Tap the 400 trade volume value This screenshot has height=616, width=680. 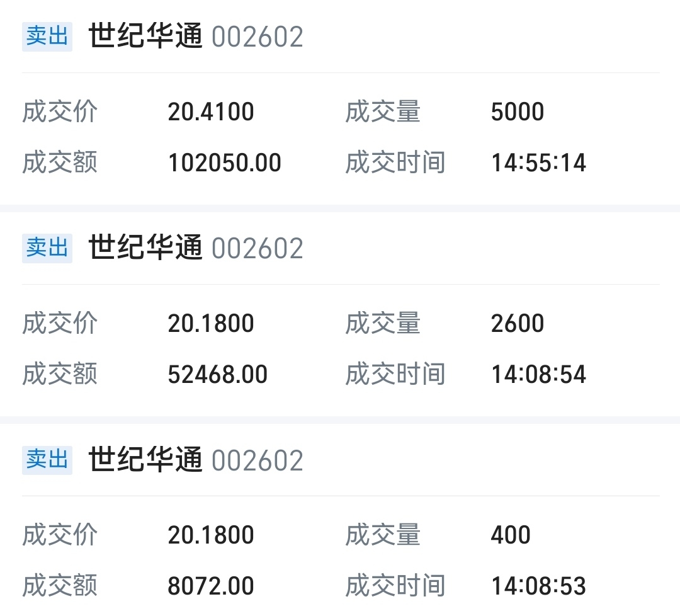(511, 535)
